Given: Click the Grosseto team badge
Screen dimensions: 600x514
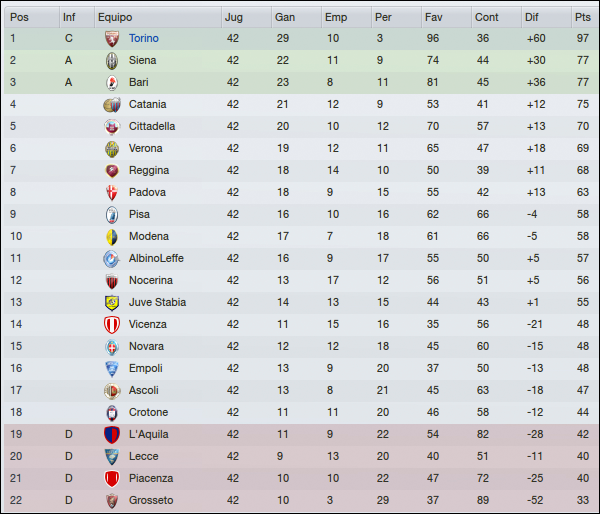Looking at the screenshot, I should (112, 501).
